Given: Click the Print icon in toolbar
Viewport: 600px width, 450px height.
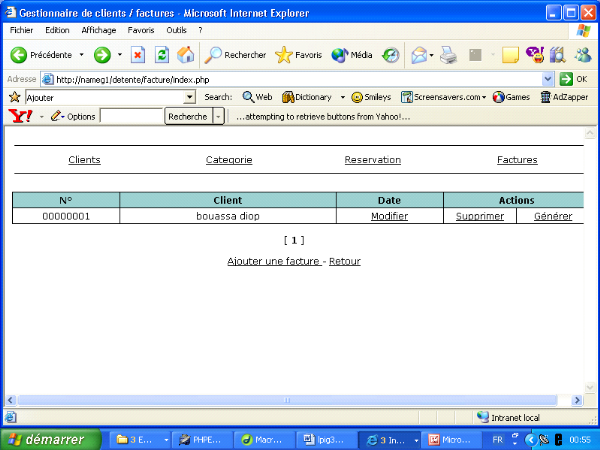Looking at the screenshot, I should [449, 54].
